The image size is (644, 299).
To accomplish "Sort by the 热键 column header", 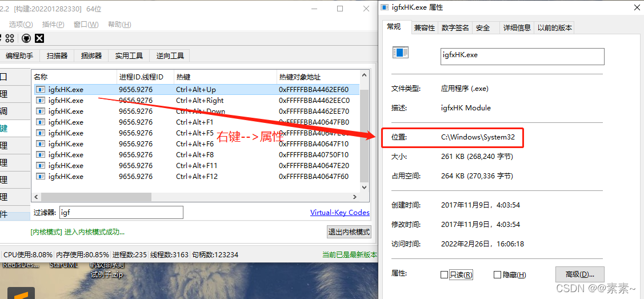I will (226, 77).
